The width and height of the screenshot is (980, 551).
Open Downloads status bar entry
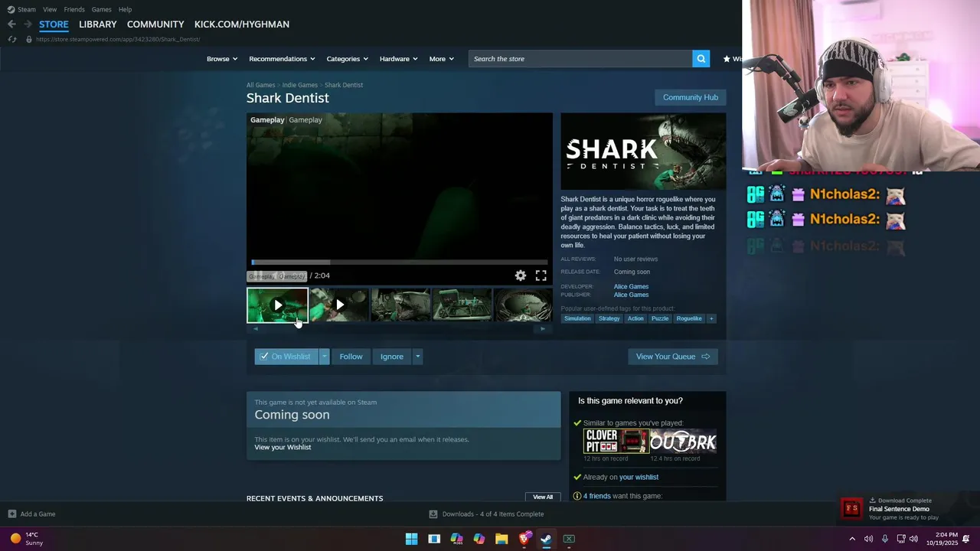pos(487,514)
